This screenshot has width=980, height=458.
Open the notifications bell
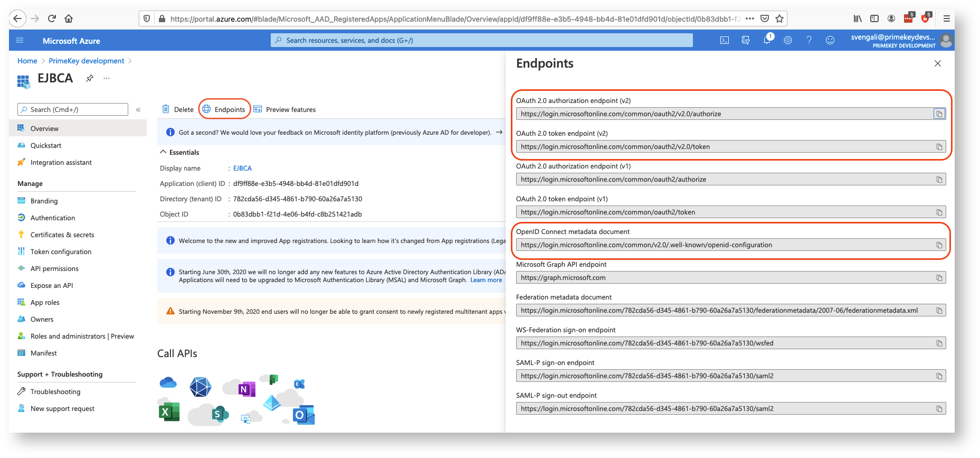[767, 40]
